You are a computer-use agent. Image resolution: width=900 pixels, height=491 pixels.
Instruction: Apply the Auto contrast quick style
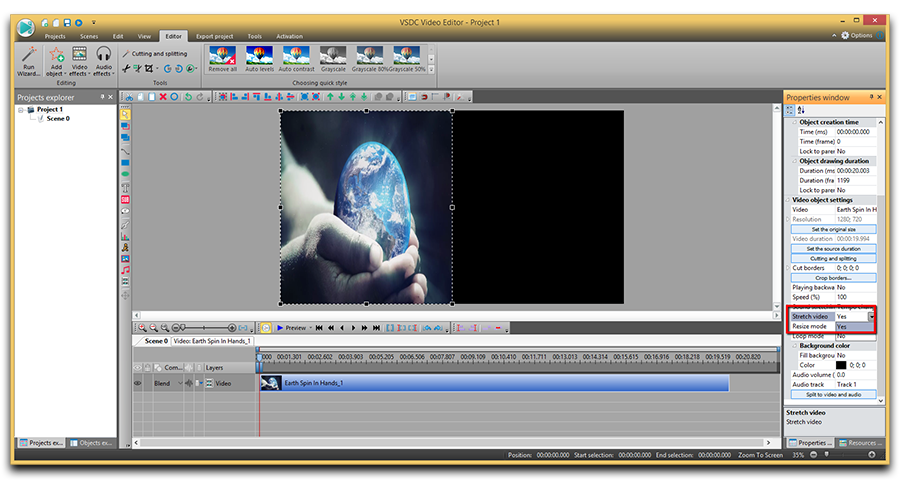(296, 59)
